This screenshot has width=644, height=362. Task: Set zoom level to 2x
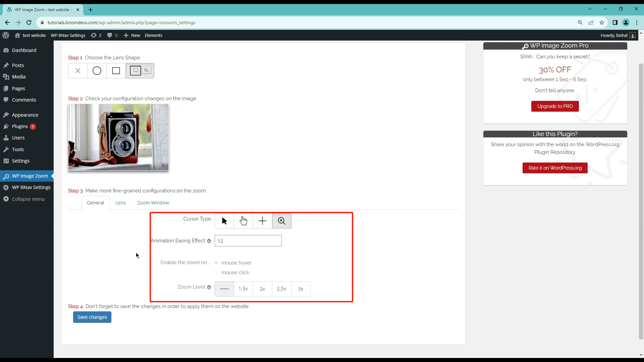pos(262,289)
